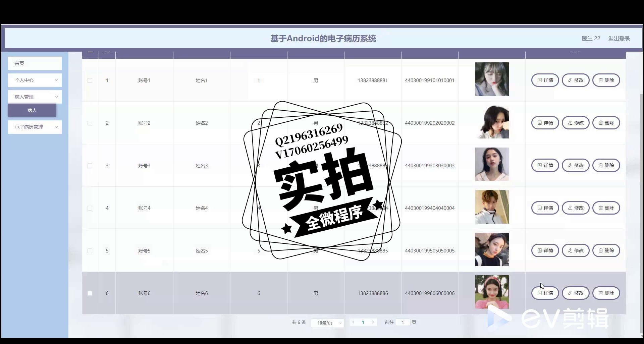Open 详情 of patient 账号5

[545, 250]
